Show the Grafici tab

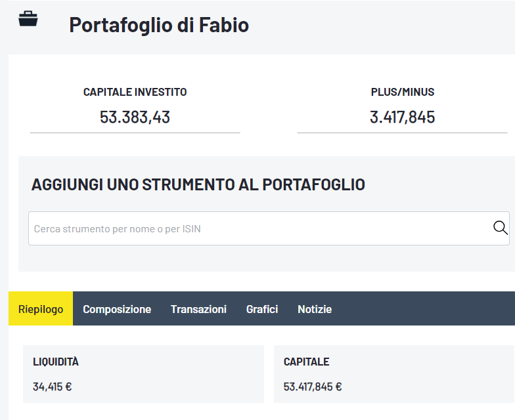(262, 309)
